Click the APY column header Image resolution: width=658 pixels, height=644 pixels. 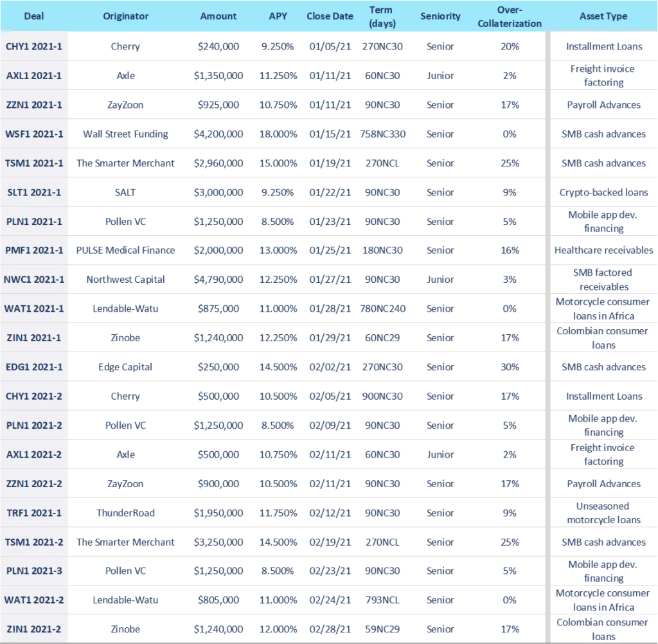click(278, 16)
